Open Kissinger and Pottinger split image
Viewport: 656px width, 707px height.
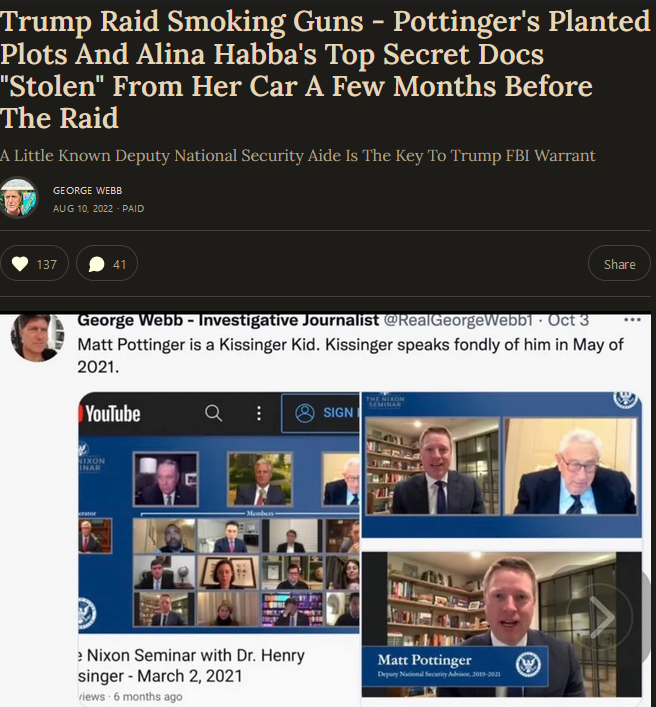pos(501,465)
